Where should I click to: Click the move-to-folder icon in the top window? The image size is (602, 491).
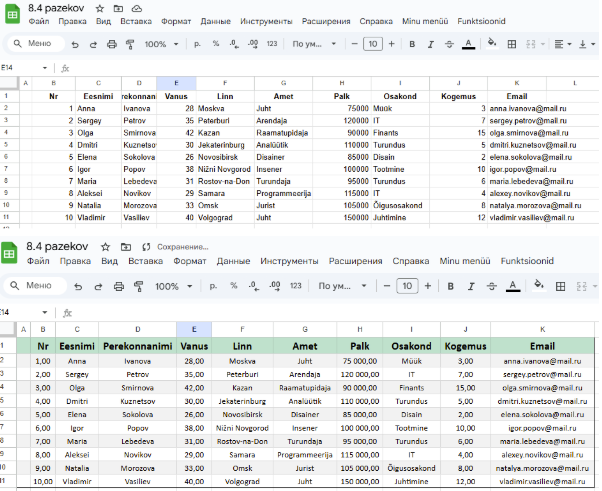tap(118, 7)
